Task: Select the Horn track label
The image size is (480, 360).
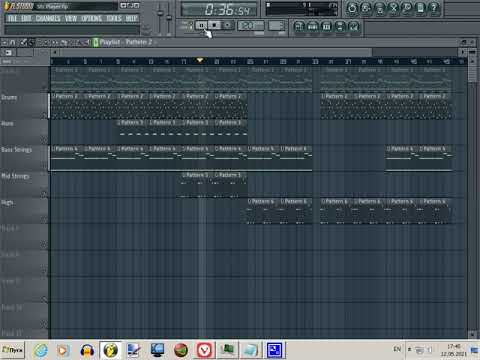Action: point(8,124)
